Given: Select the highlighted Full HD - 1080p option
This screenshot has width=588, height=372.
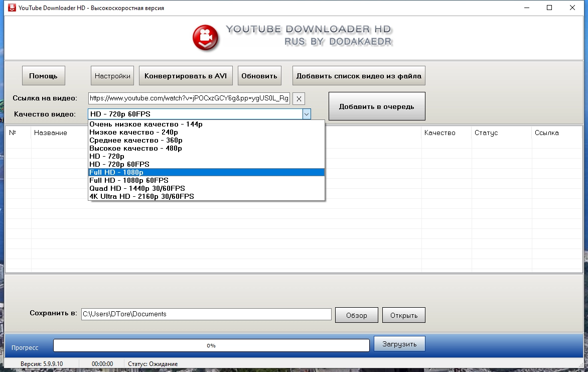Looking at the screenshot, I should tap(206, 172).
